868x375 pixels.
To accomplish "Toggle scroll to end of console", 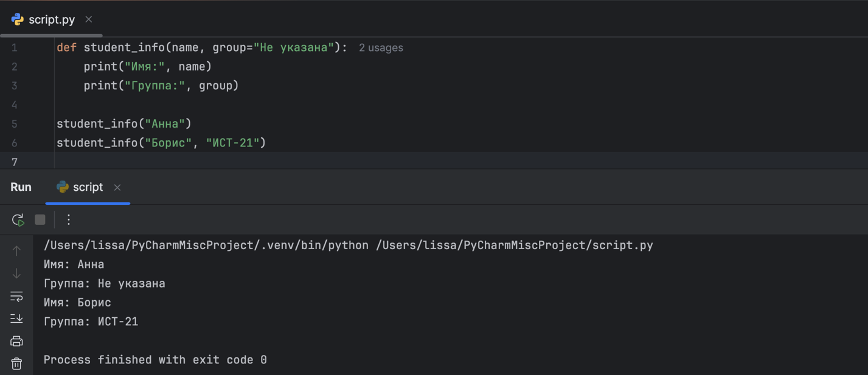I will [x=16, y=318].
